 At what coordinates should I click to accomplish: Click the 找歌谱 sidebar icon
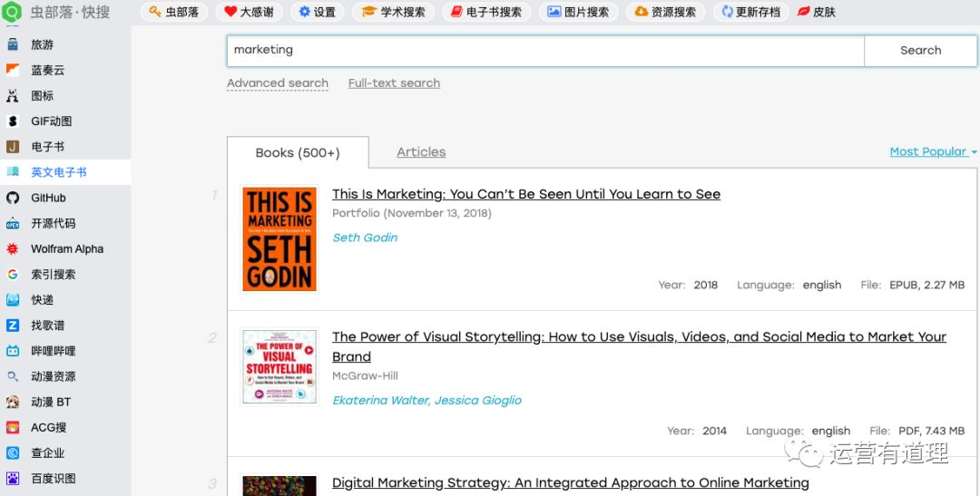(13, 326)
